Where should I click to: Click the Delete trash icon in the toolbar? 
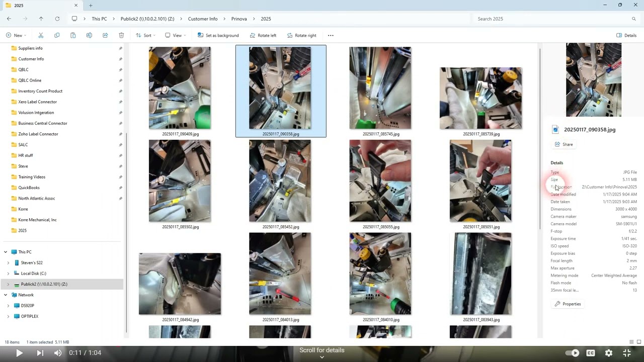click(x=121, y=35)
